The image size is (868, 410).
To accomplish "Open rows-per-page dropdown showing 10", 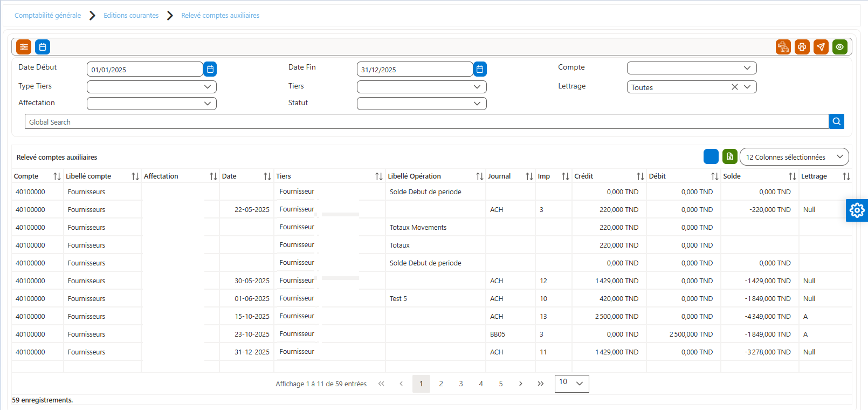I will pos(571,384).
